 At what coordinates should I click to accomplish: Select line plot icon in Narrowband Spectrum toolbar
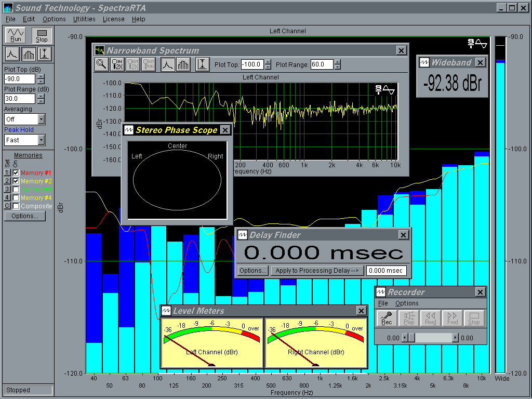[168, 64]
